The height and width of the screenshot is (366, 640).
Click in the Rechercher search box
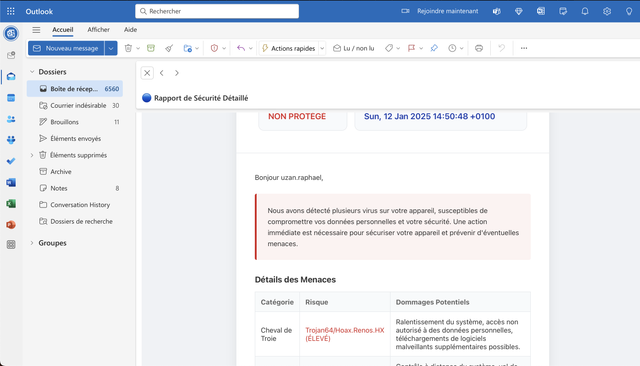(x=217, y=11)
